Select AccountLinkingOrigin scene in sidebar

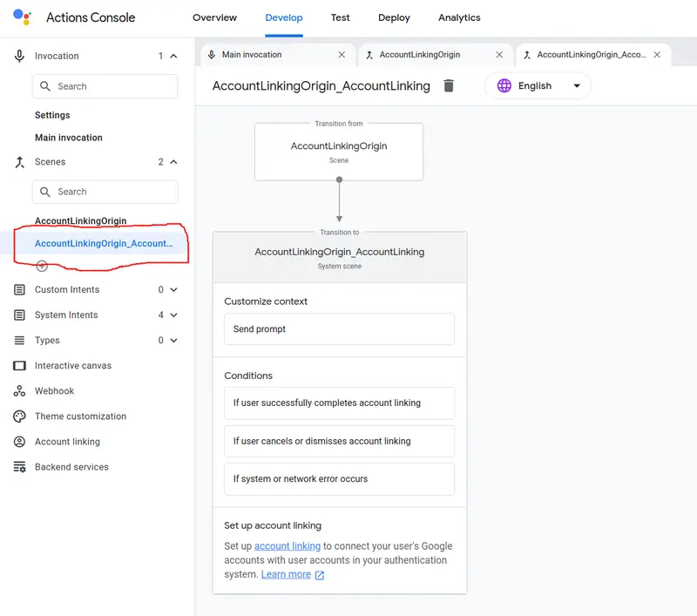[x=80, y=220]
